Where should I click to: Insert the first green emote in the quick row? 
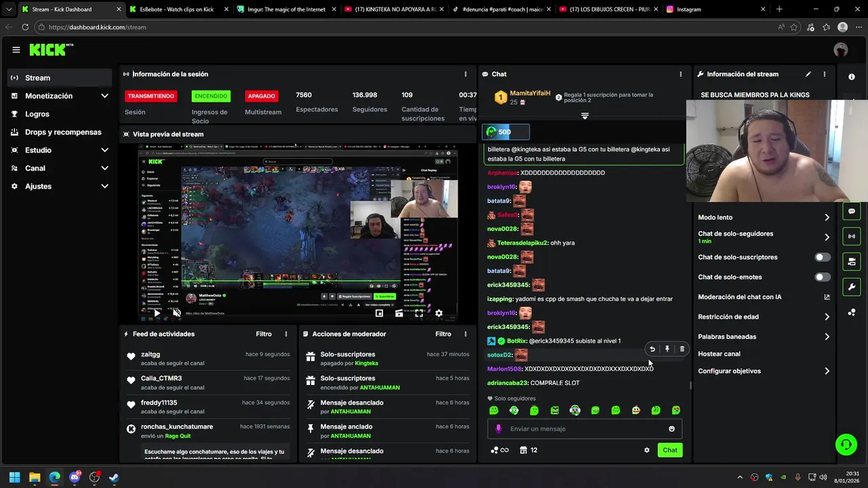[x=494, y=410]
